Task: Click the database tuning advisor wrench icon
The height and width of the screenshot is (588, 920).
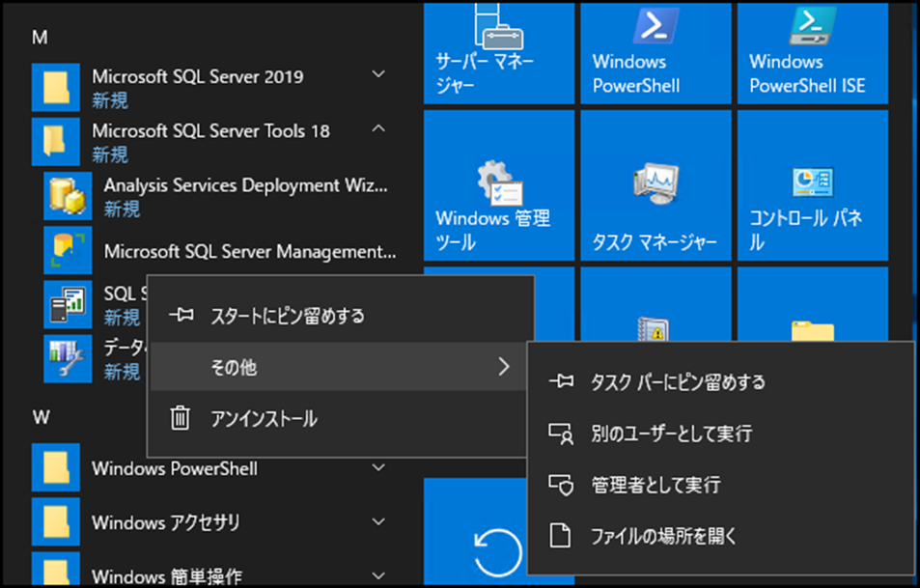Action: pos(68,358)
